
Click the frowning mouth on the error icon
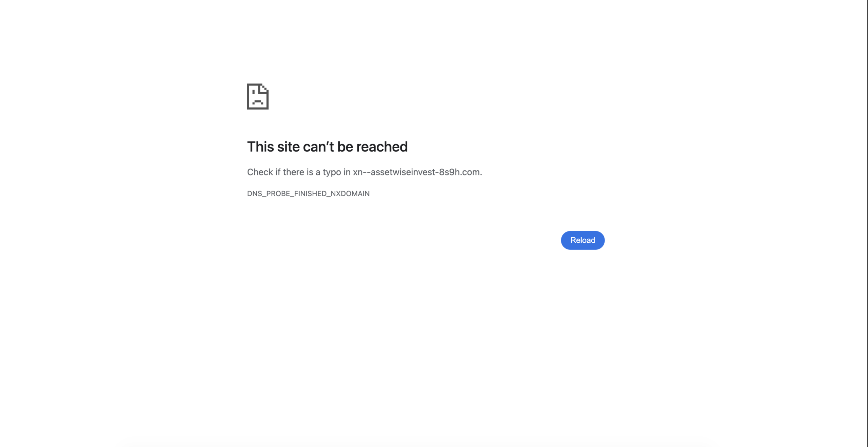258,102
